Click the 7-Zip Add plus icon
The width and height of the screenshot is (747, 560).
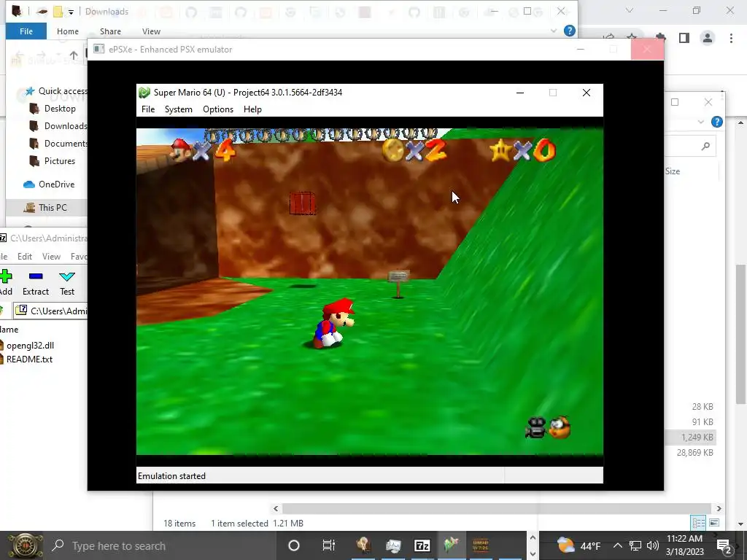[6, 276]
